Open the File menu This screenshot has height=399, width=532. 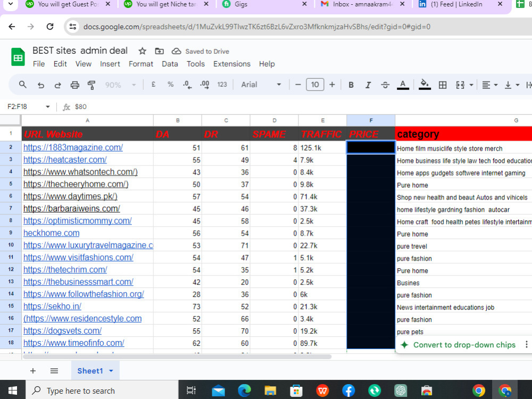coord(39,64)
